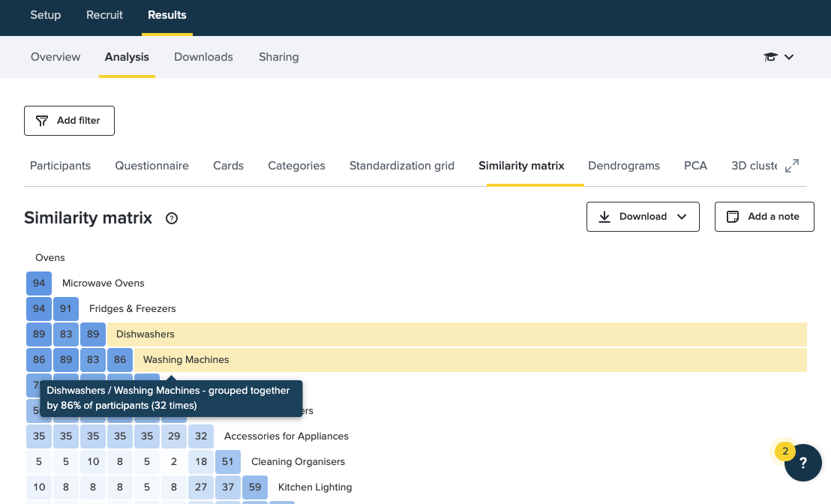Select the Standardization grid tab
831x504 pixels.
(401, 166)
